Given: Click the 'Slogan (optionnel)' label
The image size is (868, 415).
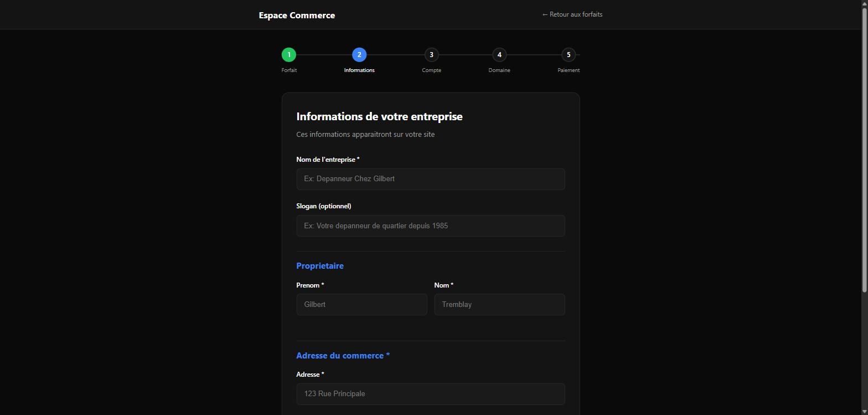Looking at the screenshot, I should [x=323, y=206].
